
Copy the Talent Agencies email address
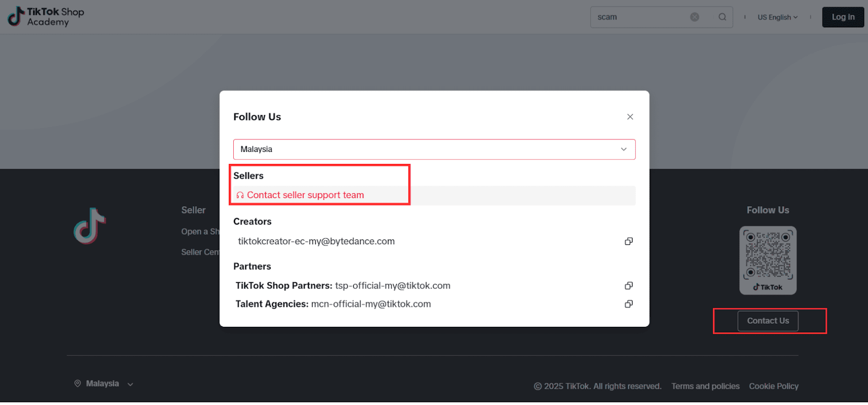tap(629, 304)
